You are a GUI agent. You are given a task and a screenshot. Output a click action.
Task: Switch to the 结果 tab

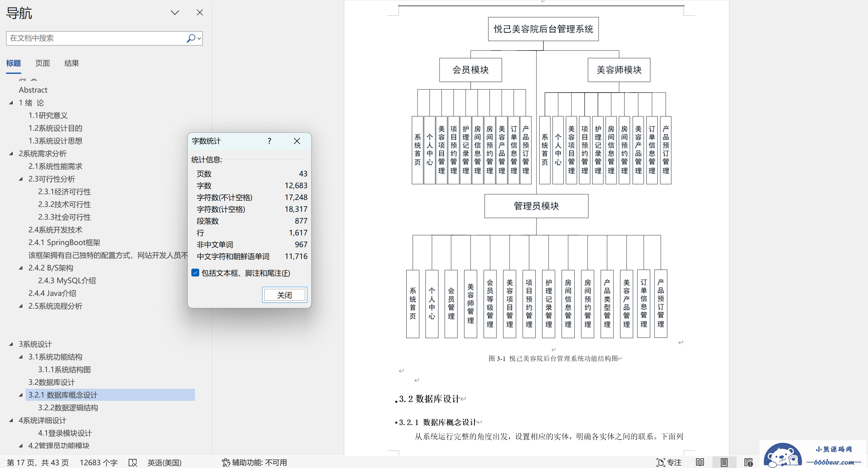71,63
